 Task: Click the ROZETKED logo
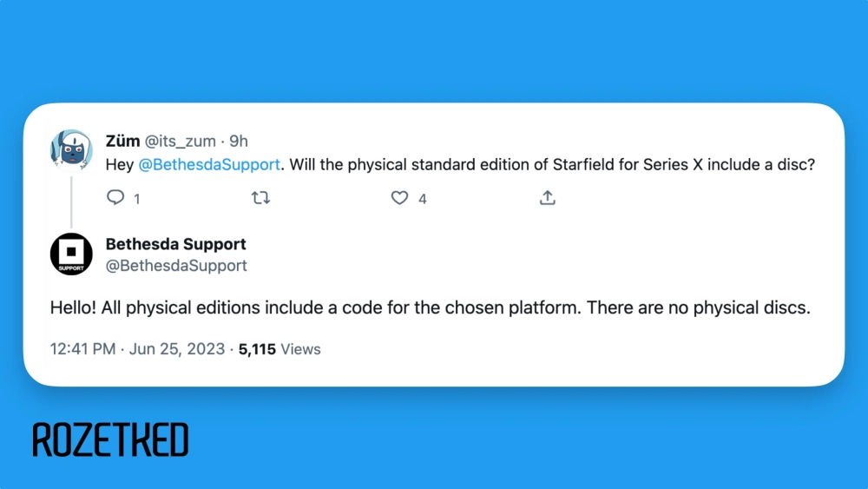[x=110, y=440]
